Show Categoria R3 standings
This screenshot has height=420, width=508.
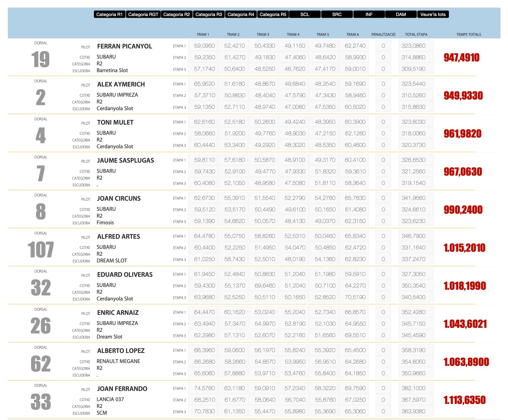point(209,14)
